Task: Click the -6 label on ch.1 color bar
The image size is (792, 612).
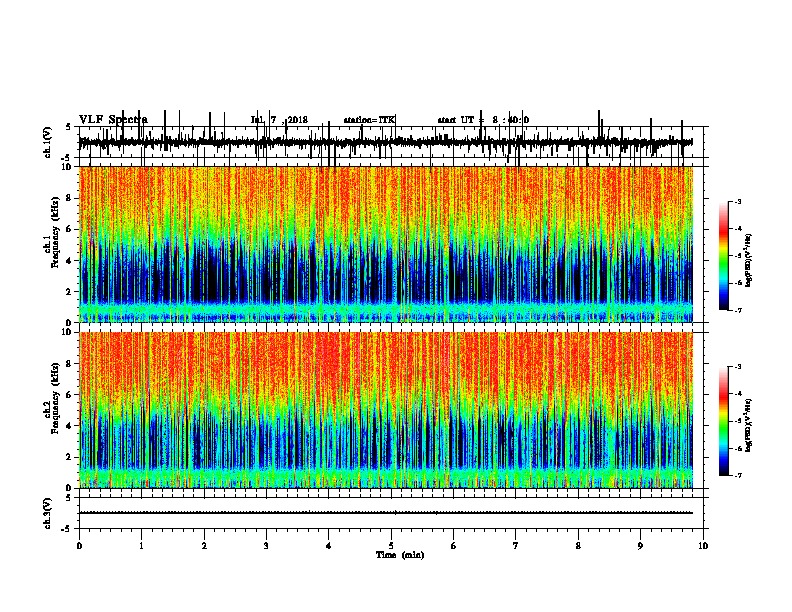Action: 738,283
